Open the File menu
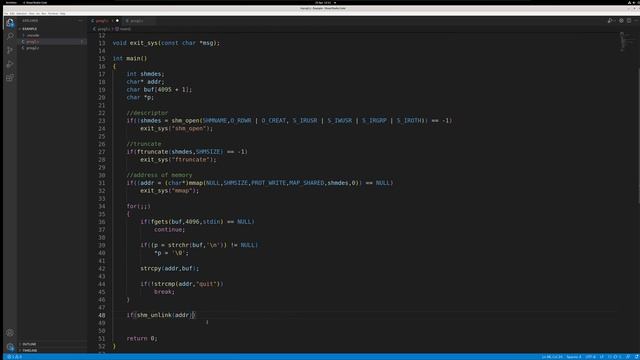Image resolution: width=640 pixels, height=360 pixels. 6,13
